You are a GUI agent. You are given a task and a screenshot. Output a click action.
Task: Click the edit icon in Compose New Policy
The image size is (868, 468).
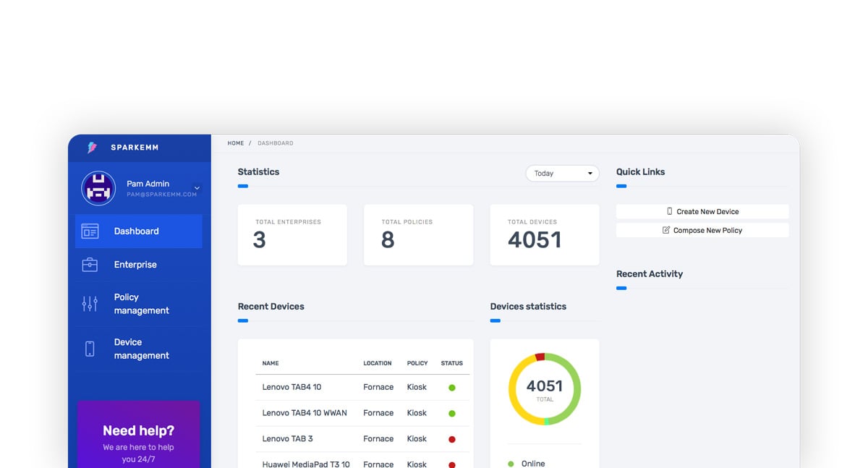click(x=666, y=230)
